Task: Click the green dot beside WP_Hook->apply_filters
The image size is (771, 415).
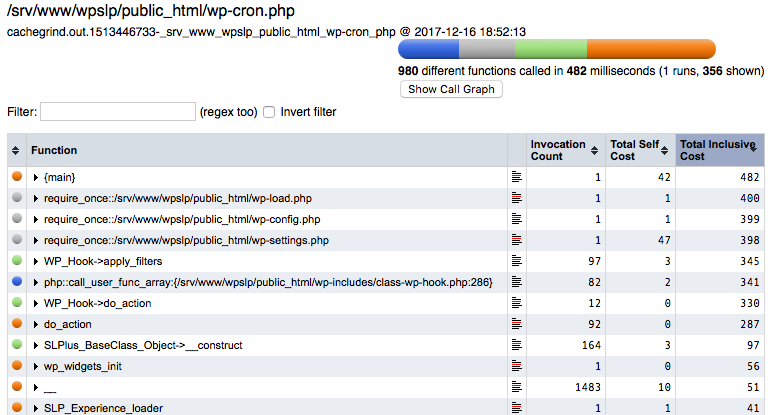Action: tap(17, 260)
